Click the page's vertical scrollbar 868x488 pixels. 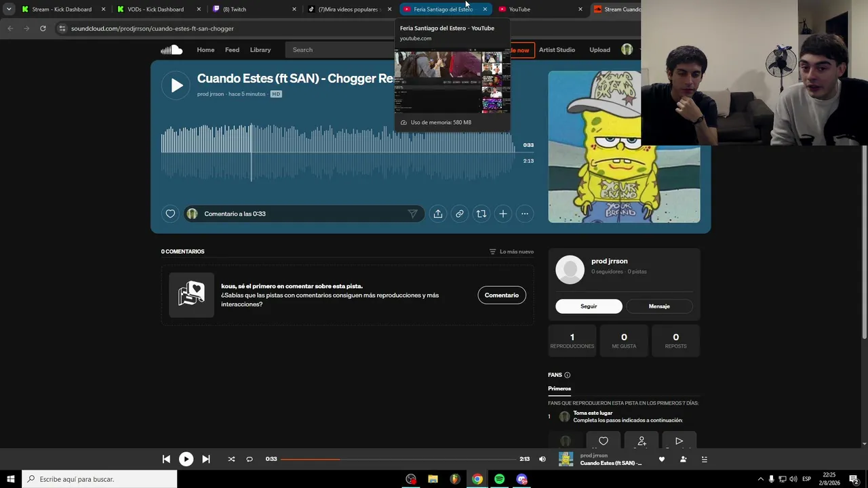(x=864, y=242)
